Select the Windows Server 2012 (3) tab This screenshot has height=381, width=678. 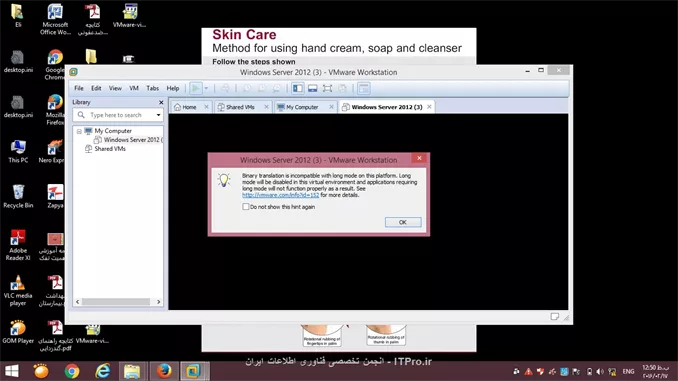[x=387, y=107]
